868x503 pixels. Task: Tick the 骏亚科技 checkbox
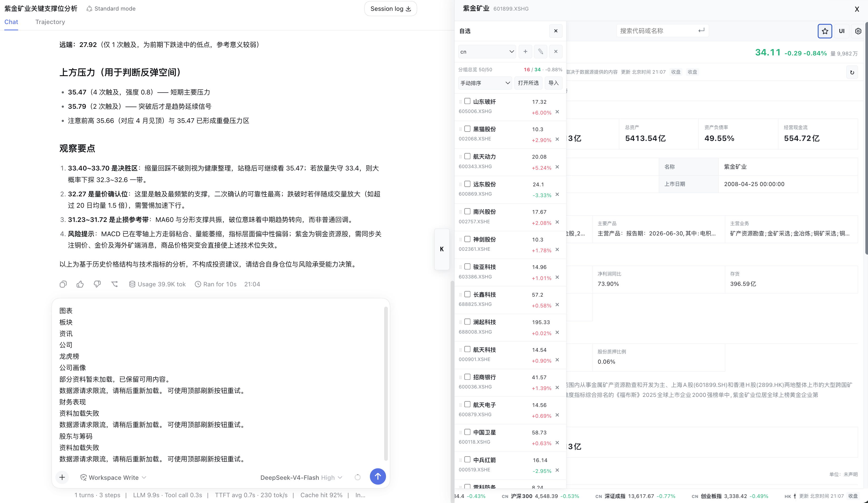pos(468,266)
